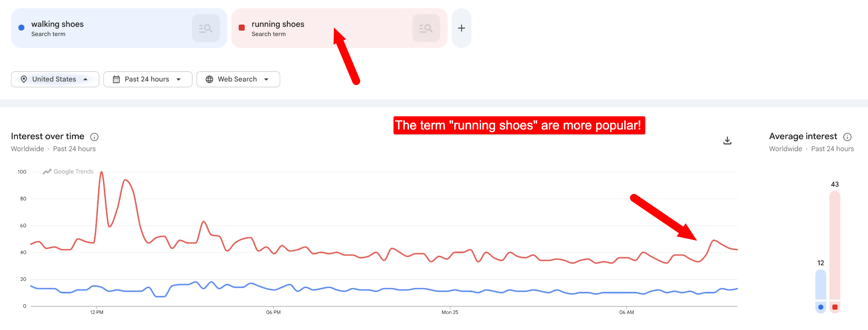Click the Google Trends chart watermark
This screenshot has width=868, height=330.
pos(68,171)
